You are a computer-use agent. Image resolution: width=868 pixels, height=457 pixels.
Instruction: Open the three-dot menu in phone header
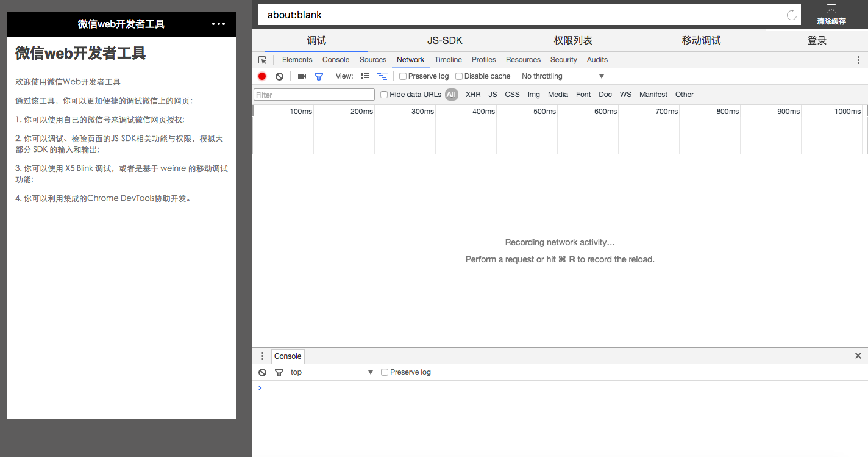click(218, 24)
